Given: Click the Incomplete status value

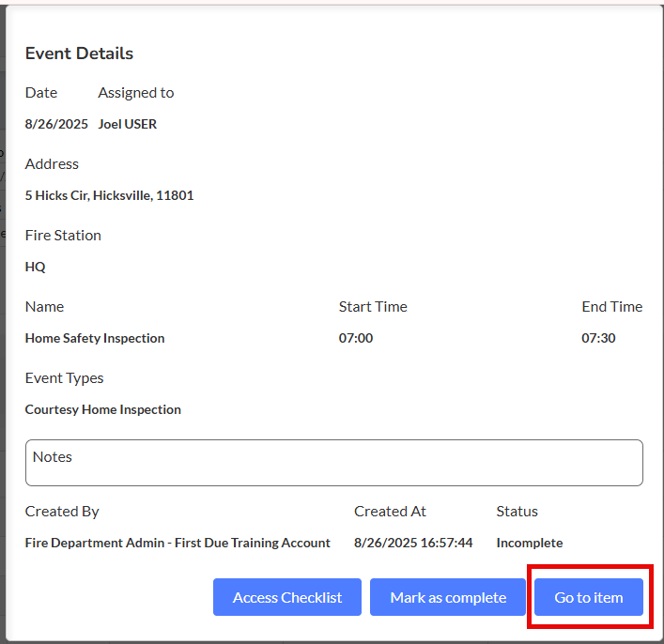Looking at the screenshot, I should 530,543.
